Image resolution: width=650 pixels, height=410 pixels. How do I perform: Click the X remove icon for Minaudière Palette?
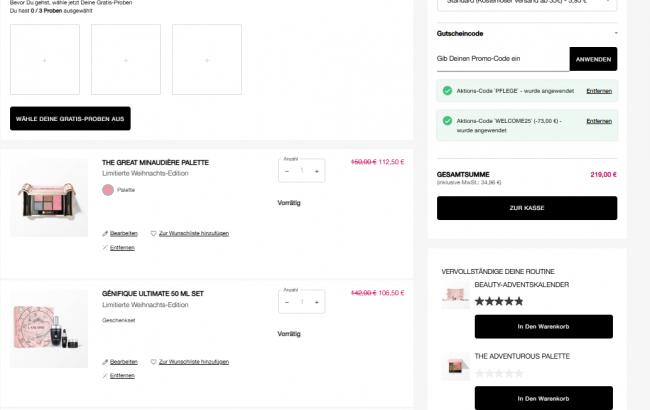[105, 247]
